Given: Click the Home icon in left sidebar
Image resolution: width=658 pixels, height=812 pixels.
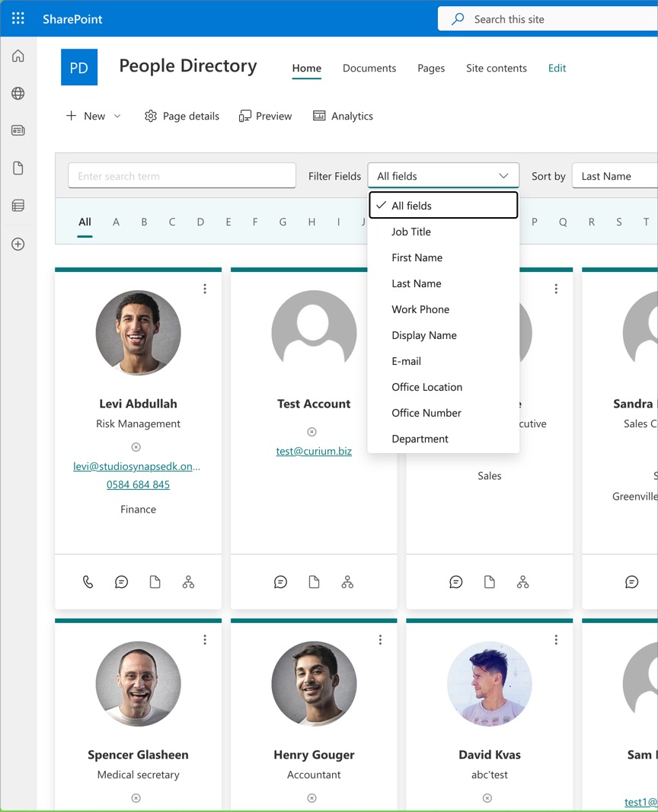Looking at the screenshot, I should point(18,56).
